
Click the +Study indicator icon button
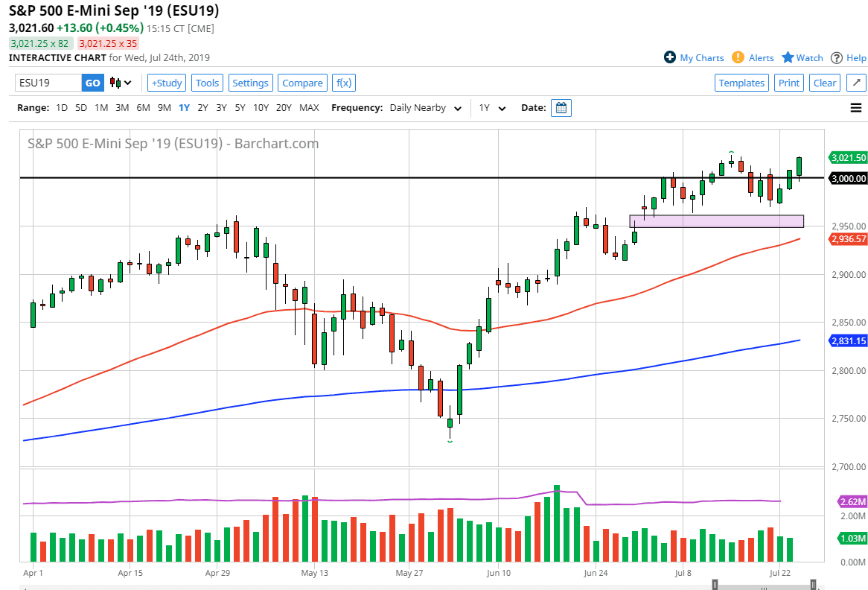(166, 83)
